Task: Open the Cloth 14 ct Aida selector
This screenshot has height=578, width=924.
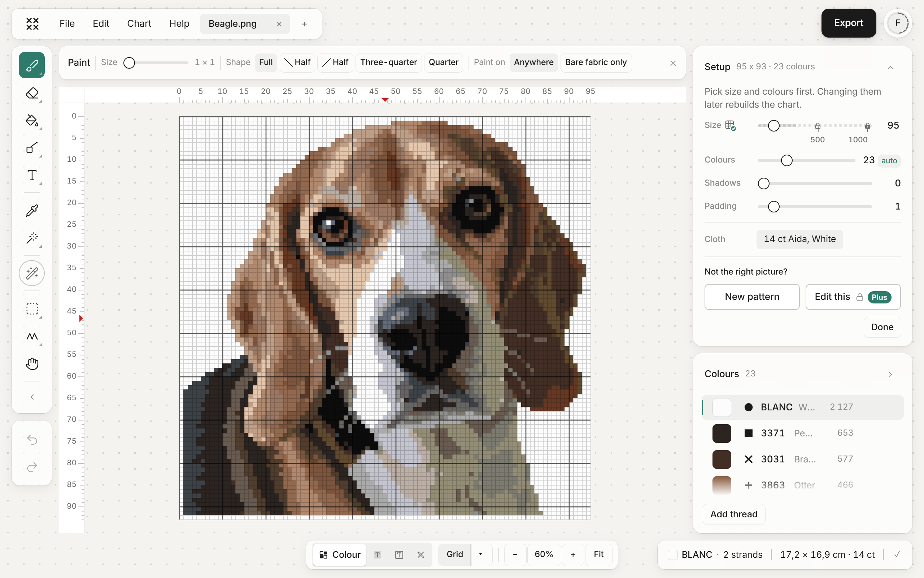Action: tap(799, 239)
